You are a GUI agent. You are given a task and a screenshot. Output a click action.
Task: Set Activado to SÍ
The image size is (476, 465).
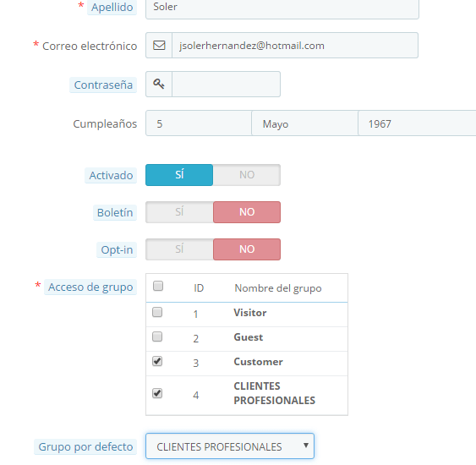pyautogui.click(x=179, y=175)
